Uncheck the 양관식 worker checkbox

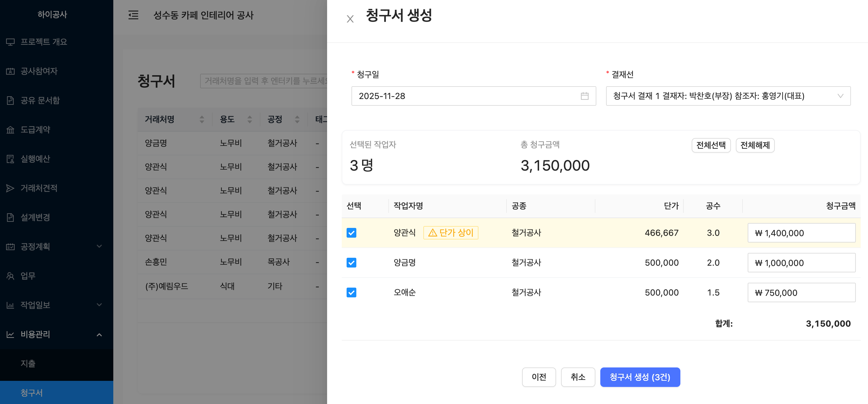[351, 233]
